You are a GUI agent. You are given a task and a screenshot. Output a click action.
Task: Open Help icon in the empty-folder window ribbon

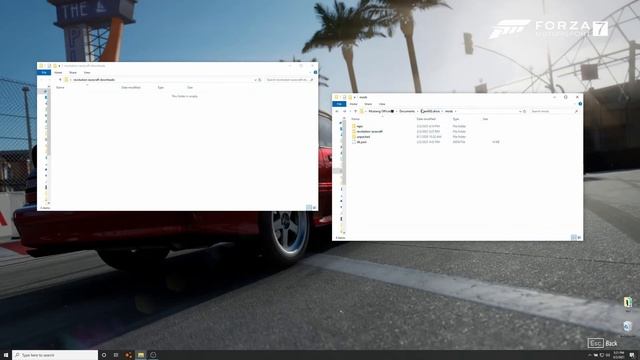click(315, 72)
